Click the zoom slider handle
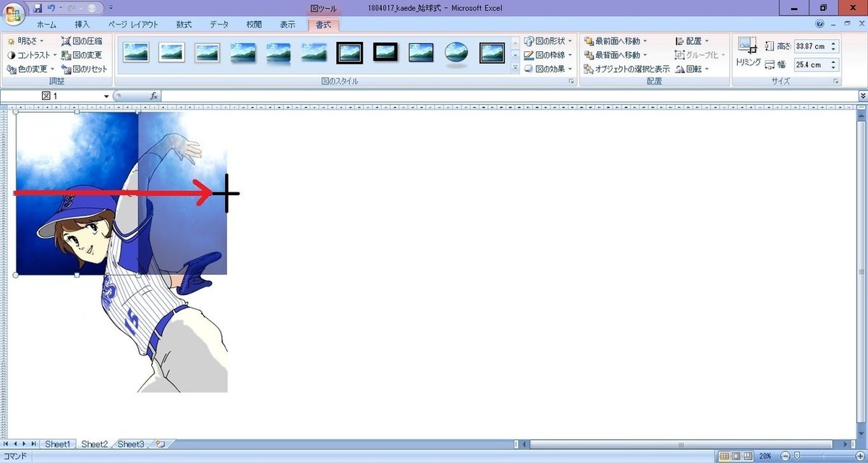The height and width of the screenshot is (463, 868). click(796, 456)
